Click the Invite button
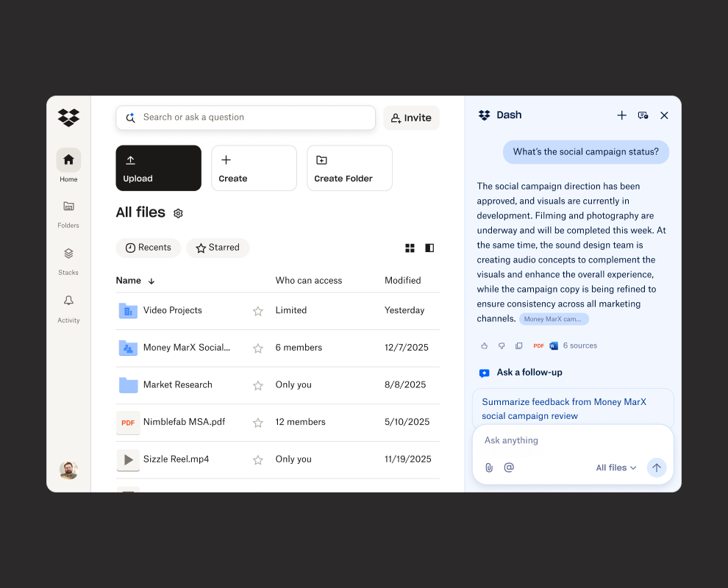 411,118
